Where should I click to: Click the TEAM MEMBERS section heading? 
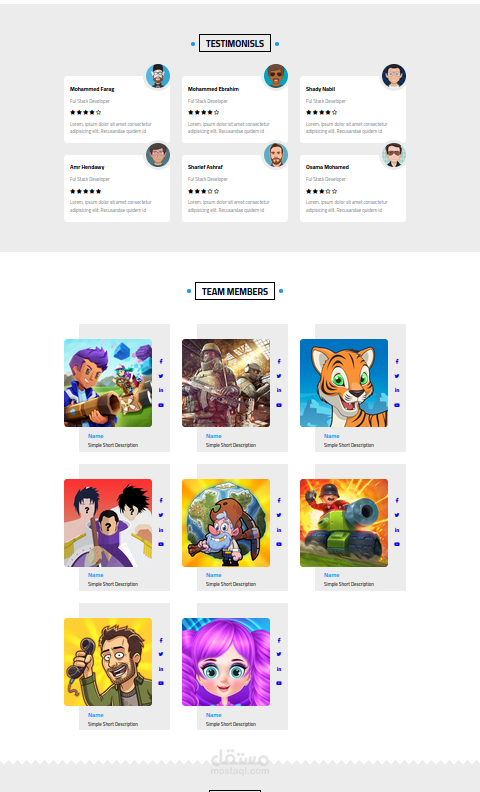tap(235, 291)
